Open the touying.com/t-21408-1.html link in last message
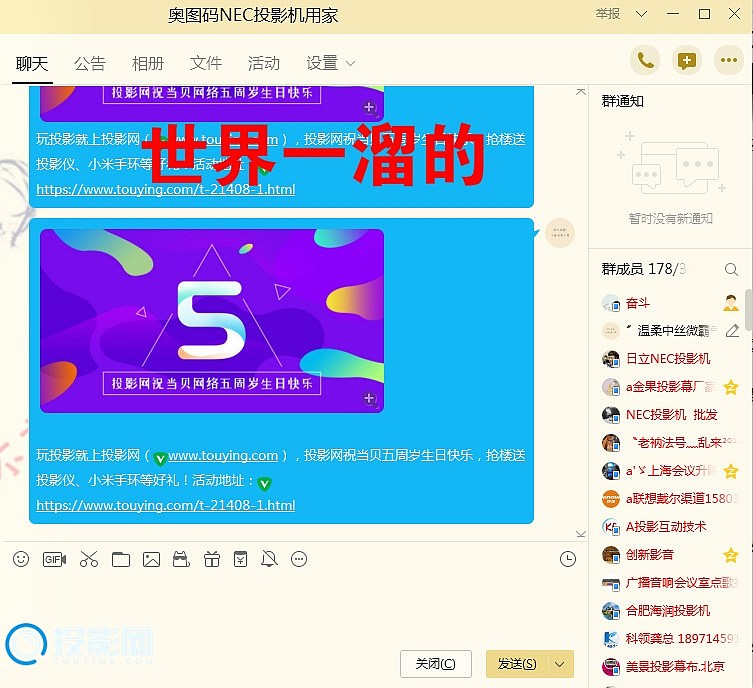Screen dimensions: 753x688 (x=166, y=505)
